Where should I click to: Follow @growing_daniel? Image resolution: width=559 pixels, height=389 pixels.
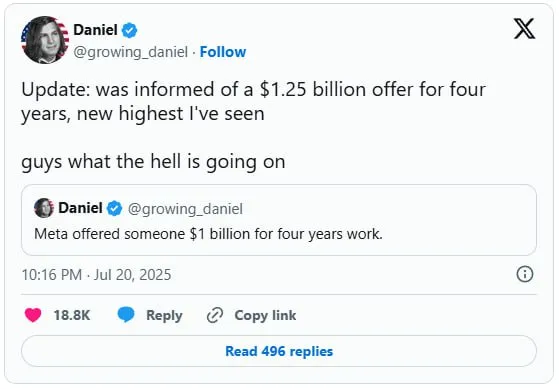click(223, 52)
